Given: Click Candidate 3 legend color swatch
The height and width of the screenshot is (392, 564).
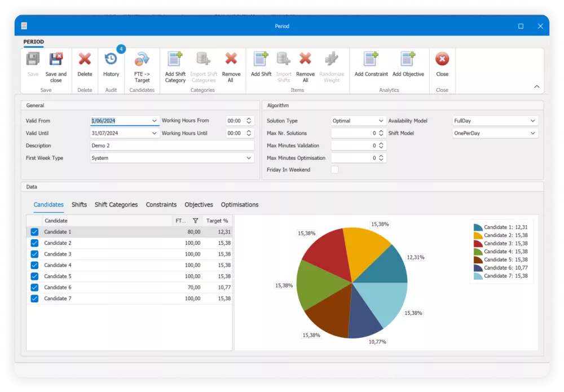Looking at the screenshot, I should click(478, 244).
